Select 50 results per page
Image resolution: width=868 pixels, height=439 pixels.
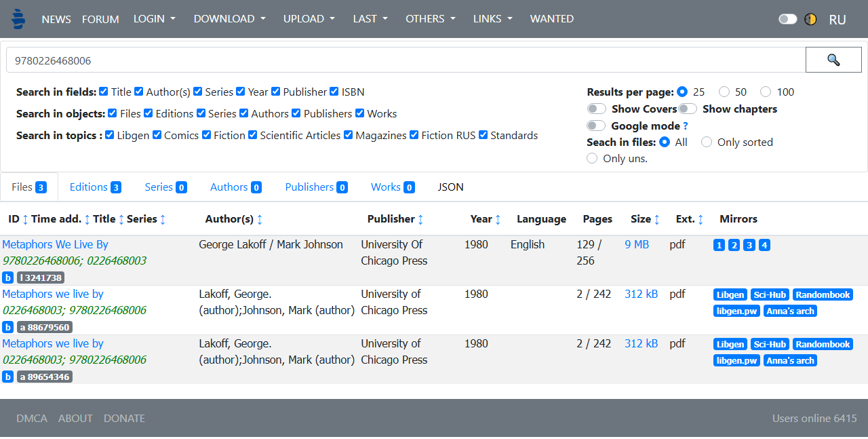coord(724,92)
